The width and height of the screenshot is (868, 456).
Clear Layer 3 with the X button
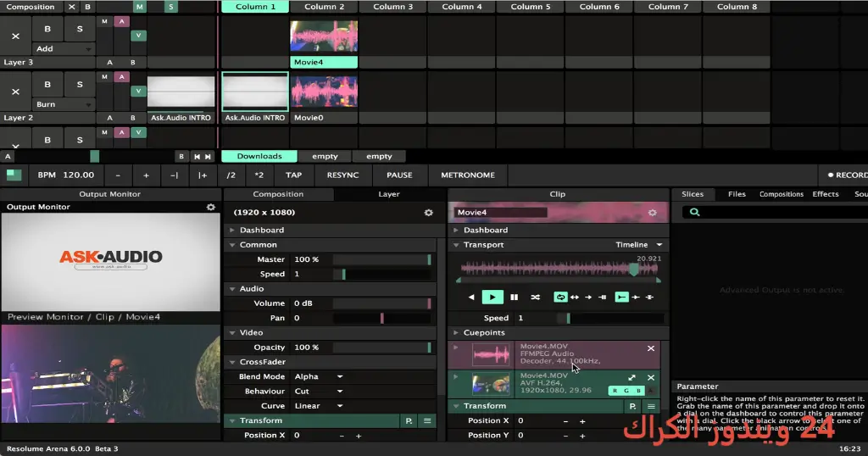[x=15, y=36]
